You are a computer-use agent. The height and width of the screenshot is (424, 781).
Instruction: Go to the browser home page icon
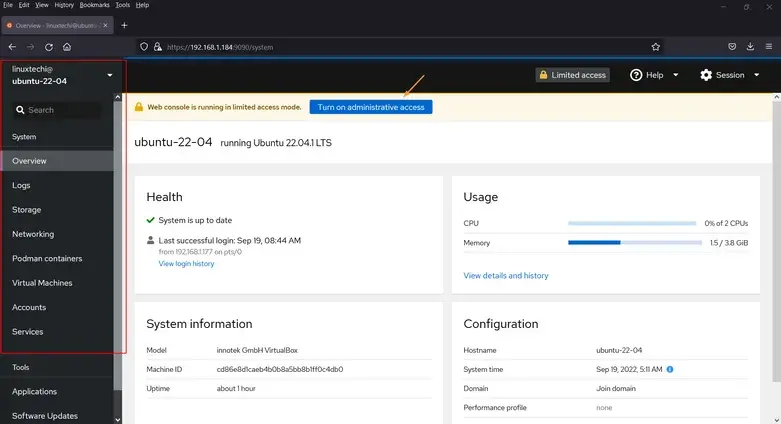[x=67, y=47]
